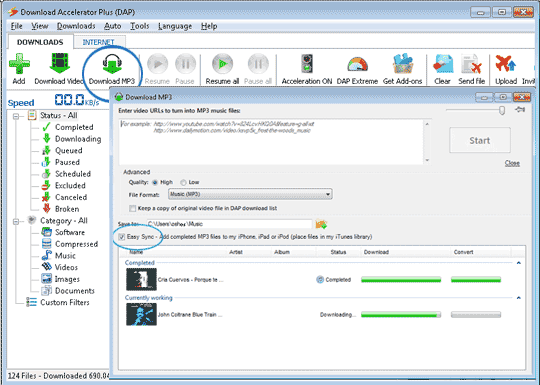The width and height of the screenshot is (540, 385).
Task: Open Custom Filters in tree
Action: click(x=65, y=303)
